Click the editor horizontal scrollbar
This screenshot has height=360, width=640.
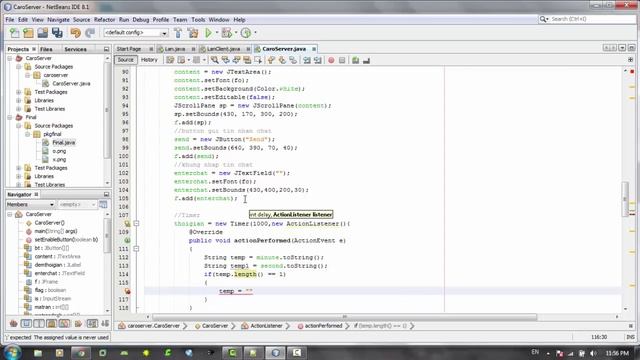point(344,317)
